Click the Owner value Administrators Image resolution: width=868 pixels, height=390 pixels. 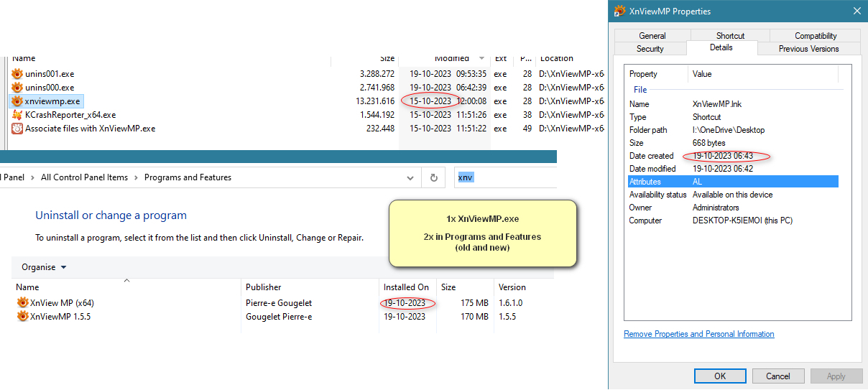coord(716,208)
